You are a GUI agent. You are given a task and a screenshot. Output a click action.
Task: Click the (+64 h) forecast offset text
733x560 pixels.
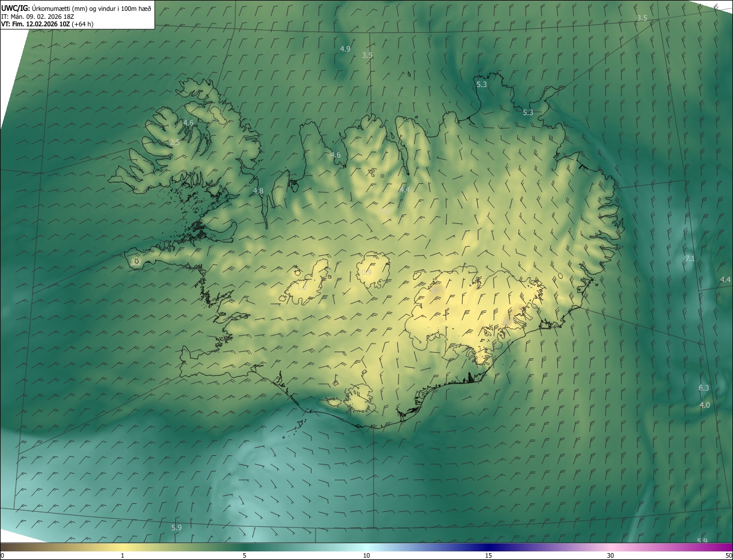point(82,24)
